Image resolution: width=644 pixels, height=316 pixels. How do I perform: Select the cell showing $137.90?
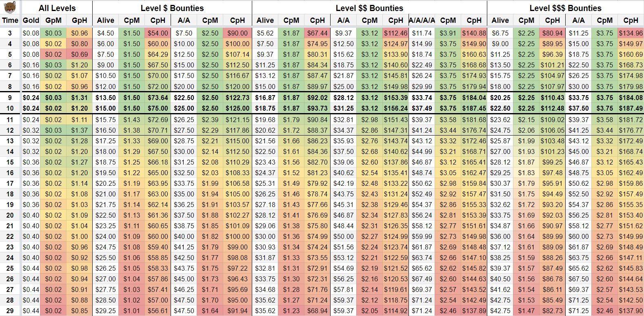pyautogui.click(x=631, y=311)
